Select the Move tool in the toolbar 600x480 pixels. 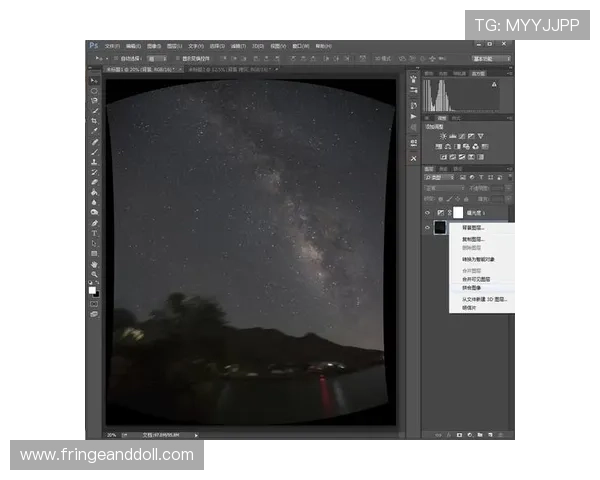point(95,81)
